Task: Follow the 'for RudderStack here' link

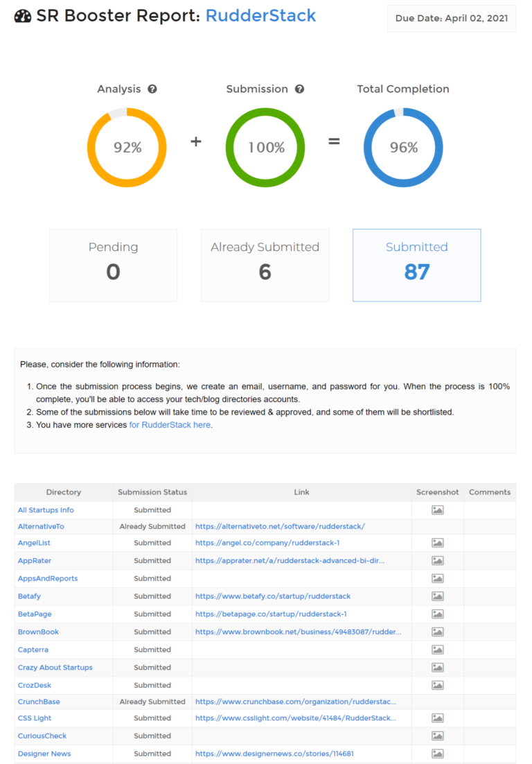Action: [x=170, y=425]
